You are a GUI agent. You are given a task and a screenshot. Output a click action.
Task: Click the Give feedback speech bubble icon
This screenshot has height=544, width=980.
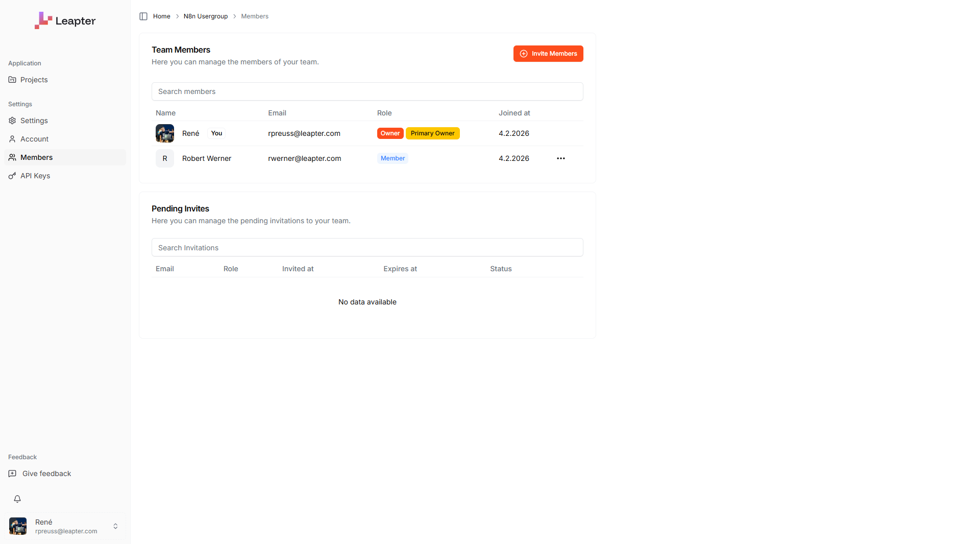tap(12, 474)
